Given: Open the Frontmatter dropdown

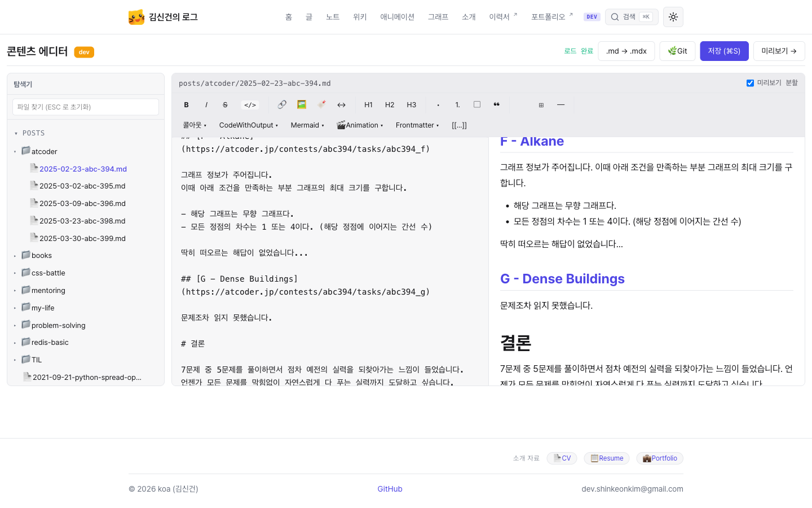Looking at the screenshot, I should (x=417, y=125).
